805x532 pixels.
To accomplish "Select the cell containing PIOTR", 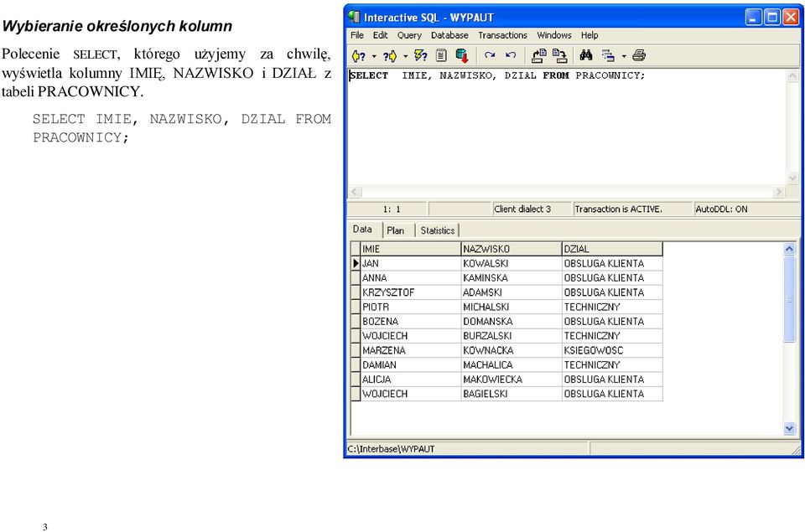I will coord(411,307).
